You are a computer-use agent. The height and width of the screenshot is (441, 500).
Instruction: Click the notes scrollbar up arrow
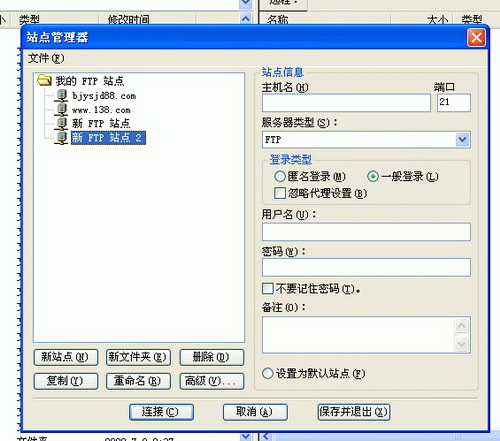click(x=462, y=326)
